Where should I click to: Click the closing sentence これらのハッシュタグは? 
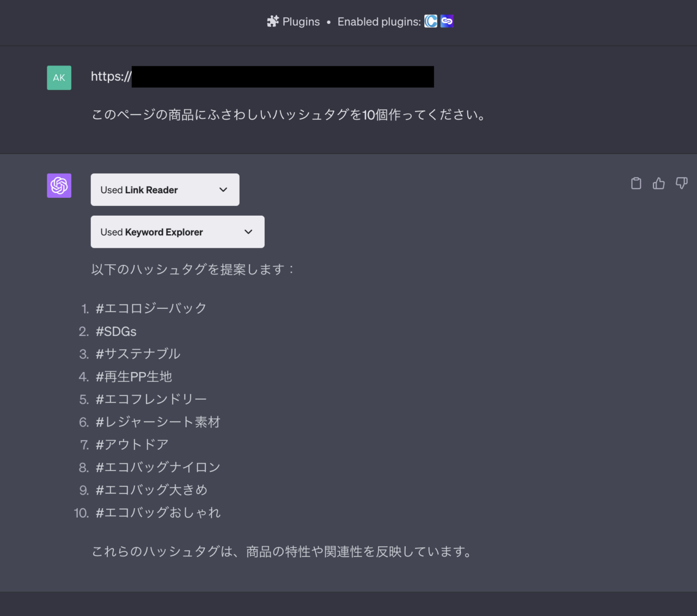coord(282,552)
